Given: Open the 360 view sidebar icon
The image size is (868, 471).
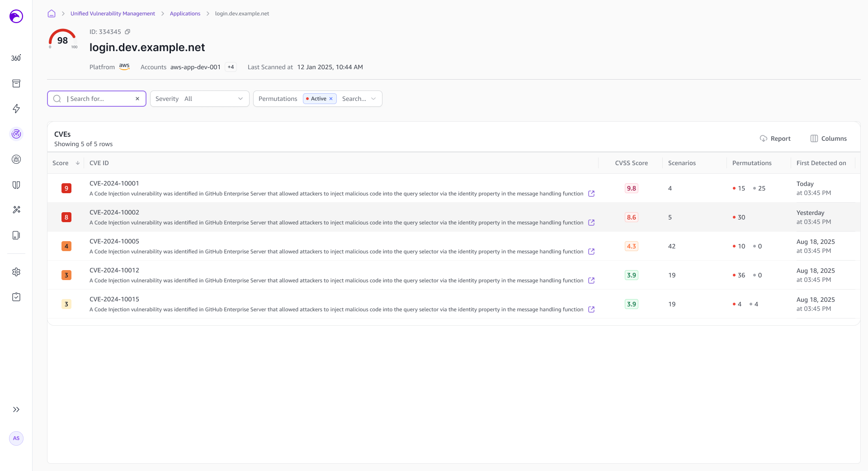Looking at the screenshot, I should pos(16,58).
